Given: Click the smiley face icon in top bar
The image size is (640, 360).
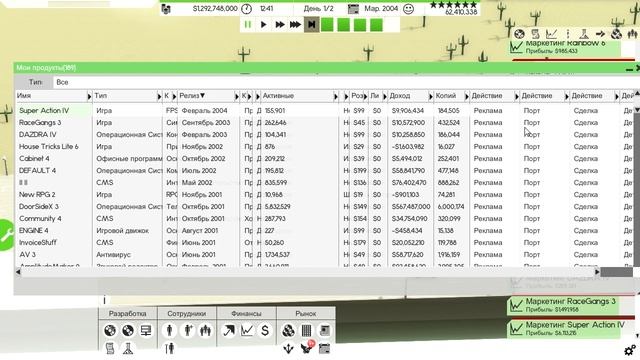Looking at the screenshot, I should point(408,9).
